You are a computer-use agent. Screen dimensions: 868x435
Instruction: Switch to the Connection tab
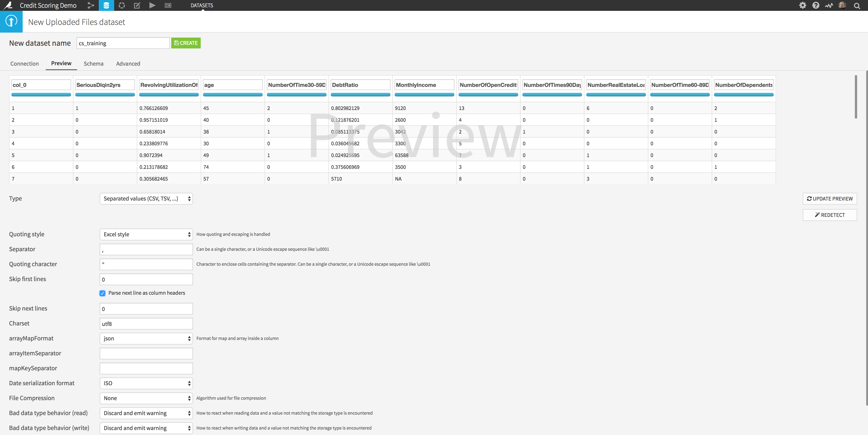coord(25,64)
